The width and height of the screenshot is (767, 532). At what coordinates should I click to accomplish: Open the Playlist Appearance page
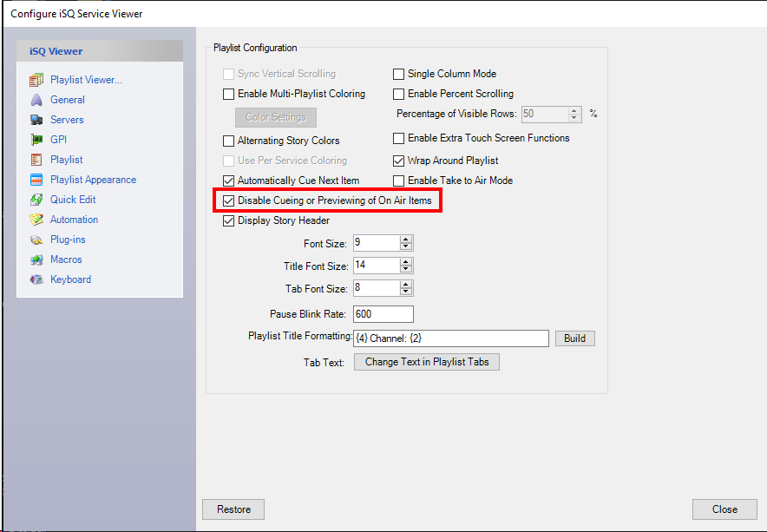[x=93, y=180]
